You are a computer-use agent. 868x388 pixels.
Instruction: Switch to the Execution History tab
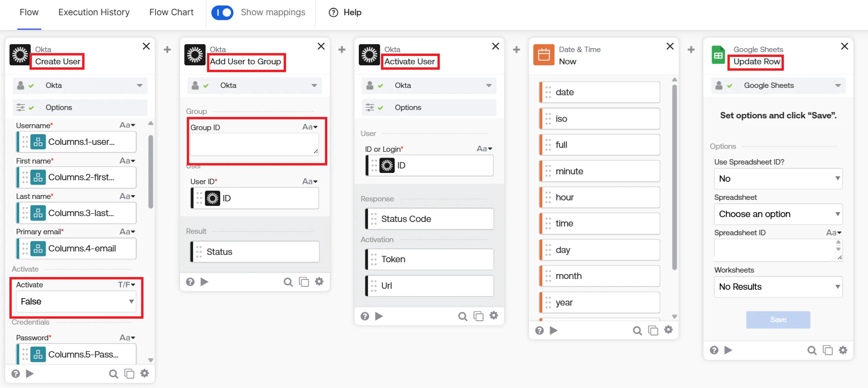[x=94, y=12]
